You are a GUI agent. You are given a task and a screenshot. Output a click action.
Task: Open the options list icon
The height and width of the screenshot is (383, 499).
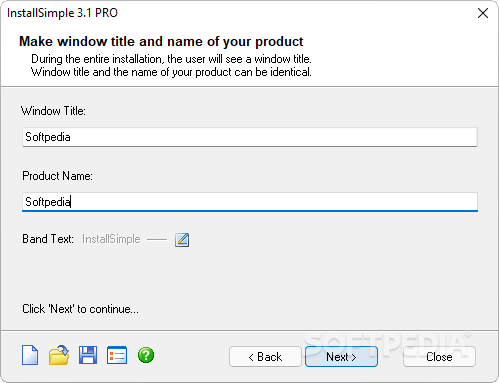click(117, 355)
